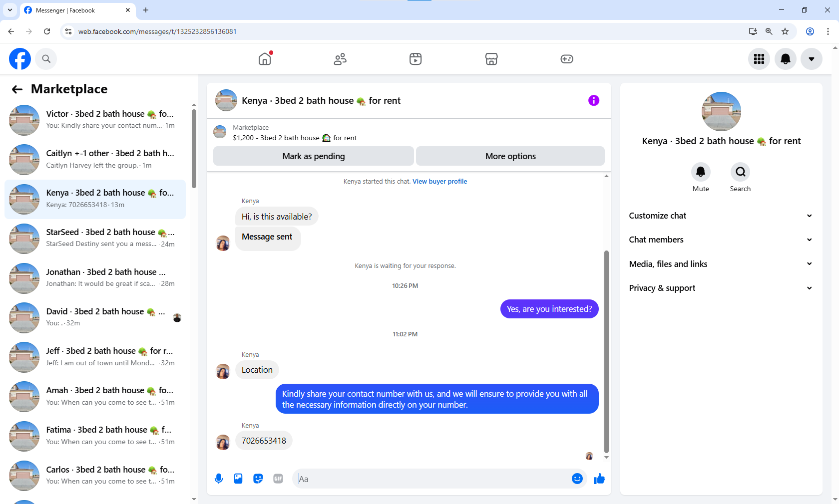Choose a sticker from the sticker icon

[x=258, y=479]
